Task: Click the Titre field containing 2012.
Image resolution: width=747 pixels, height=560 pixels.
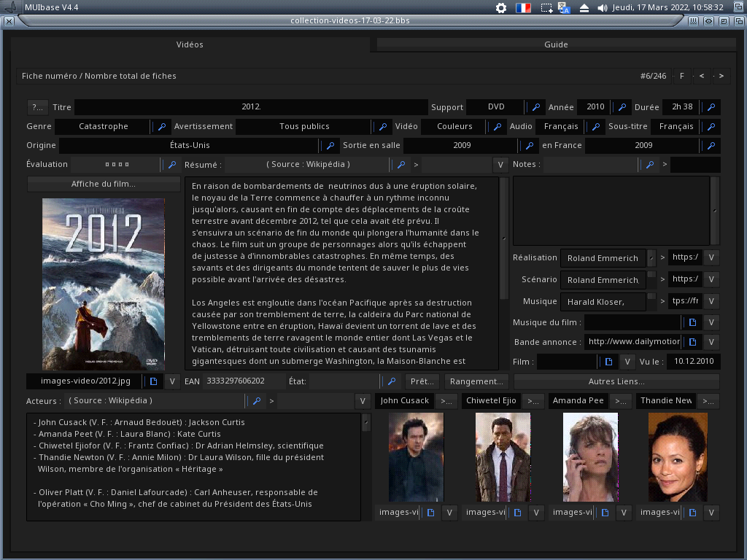Action: 251,107
